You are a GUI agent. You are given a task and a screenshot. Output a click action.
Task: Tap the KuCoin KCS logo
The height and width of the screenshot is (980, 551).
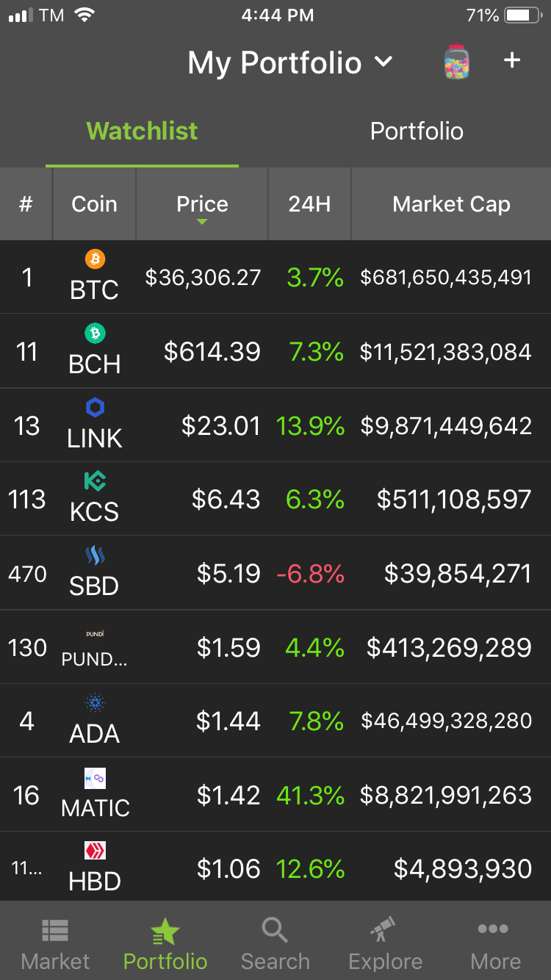[x=95, y=481]
